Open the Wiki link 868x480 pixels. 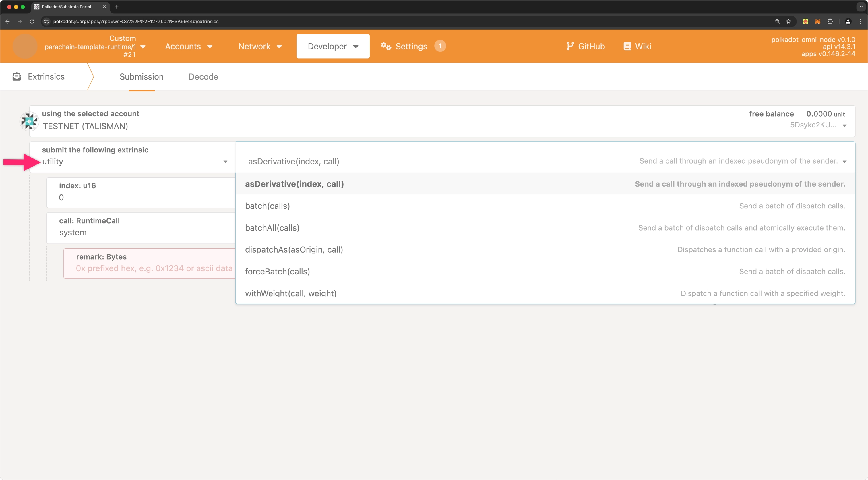tap(637, 46)
